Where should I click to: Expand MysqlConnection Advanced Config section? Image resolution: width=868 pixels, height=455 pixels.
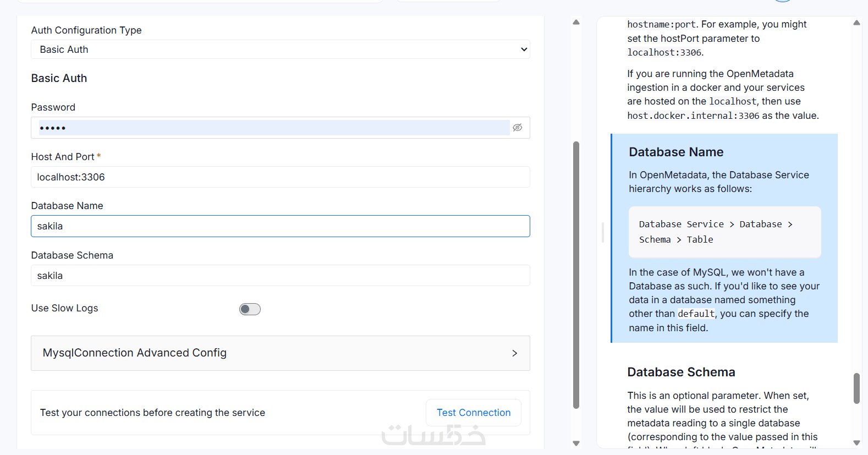coord(280,353)
